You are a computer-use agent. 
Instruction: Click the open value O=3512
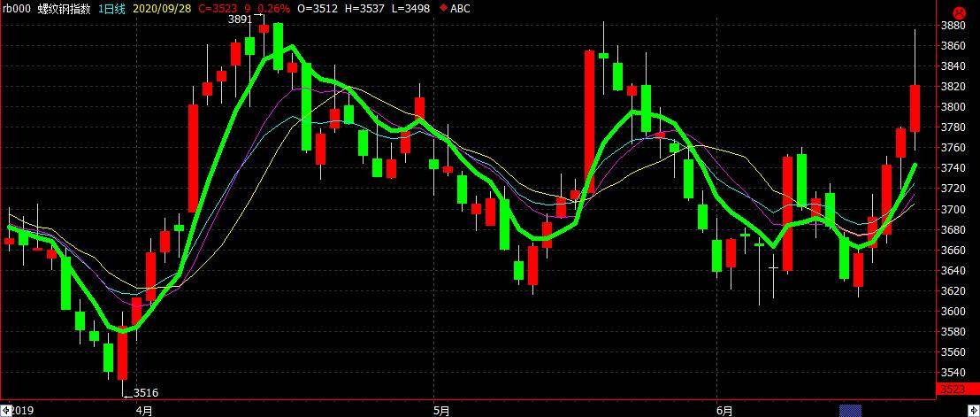tap(318, 8)
